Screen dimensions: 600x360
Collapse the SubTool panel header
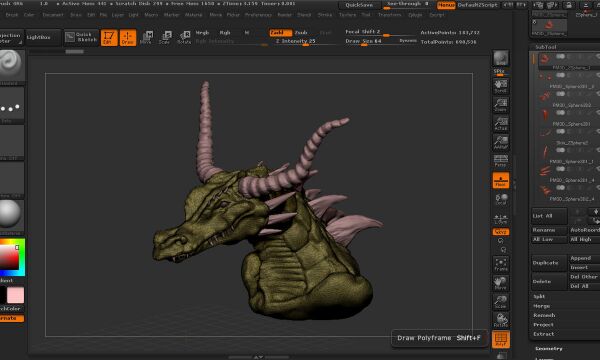[546, 47]
